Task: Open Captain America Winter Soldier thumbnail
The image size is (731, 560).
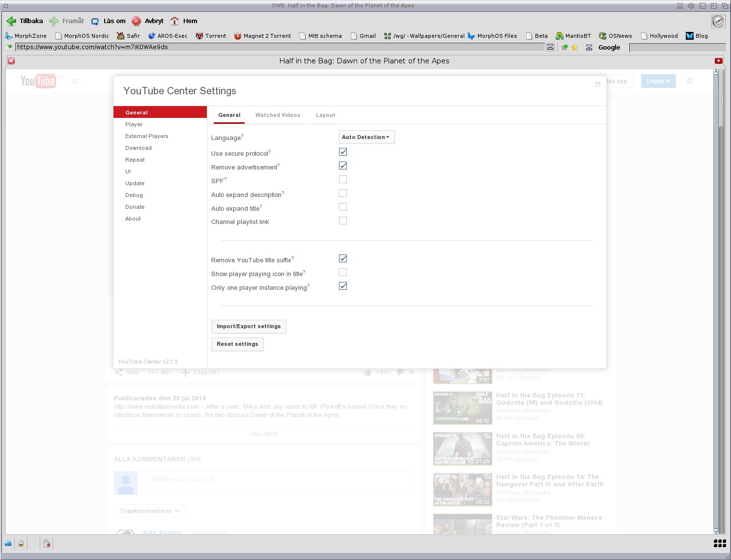Action: (x=463, y=448)
